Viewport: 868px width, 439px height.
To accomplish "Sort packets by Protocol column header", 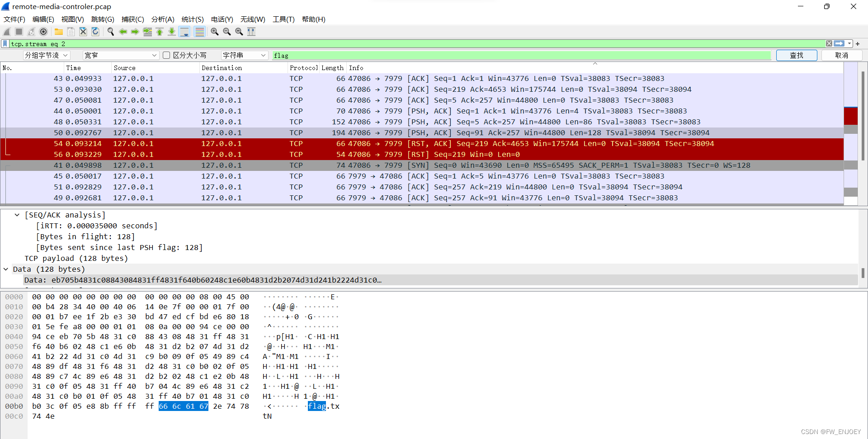I will point(304,68).
